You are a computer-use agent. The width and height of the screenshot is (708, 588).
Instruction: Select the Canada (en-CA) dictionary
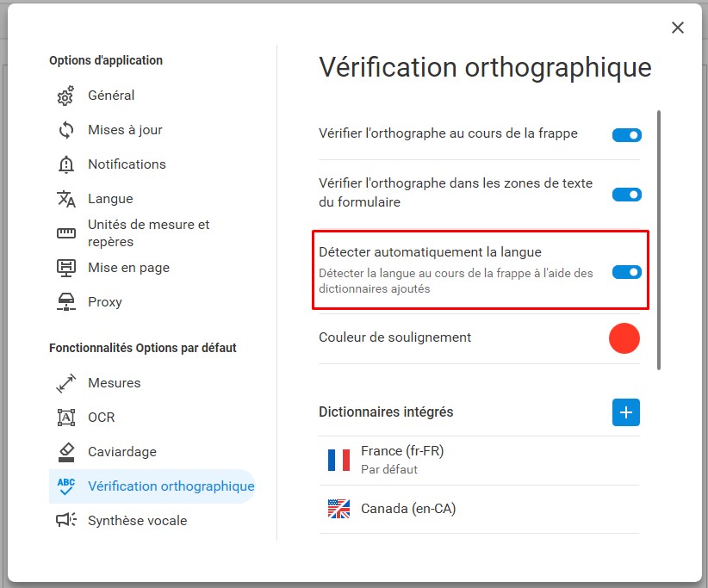coord(479,509)
